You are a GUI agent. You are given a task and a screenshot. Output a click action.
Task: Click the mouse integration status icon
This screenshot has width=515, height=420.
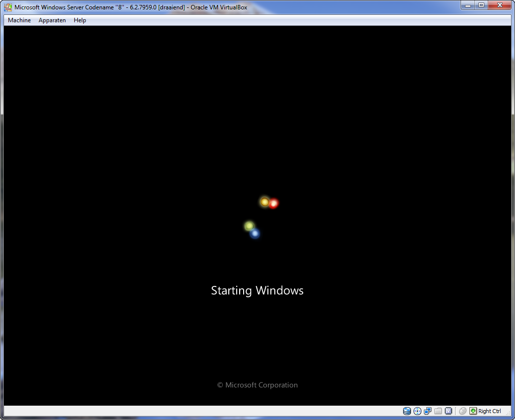point(463,411)
